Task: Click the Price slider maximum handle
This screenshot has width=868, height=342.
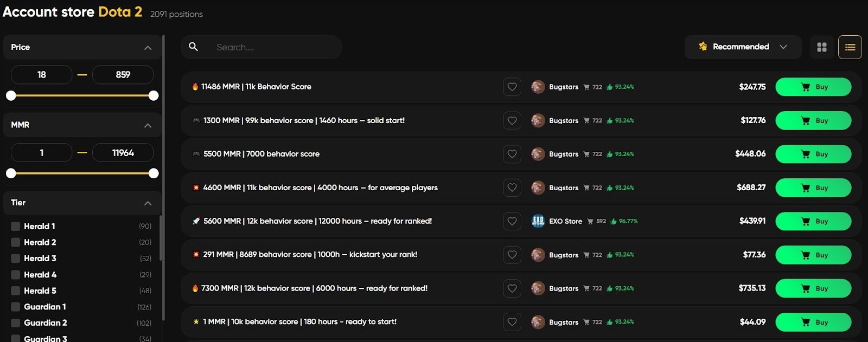Action: [x=154, y=96]
